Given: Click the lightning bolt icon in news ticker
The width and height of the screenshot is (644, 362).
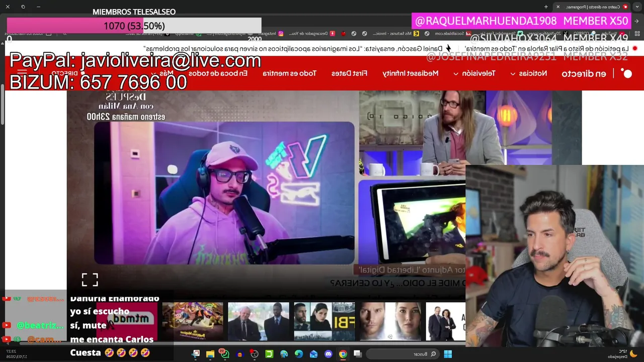Looking at the screenshot, I should pyautogui.click(x=448, y=49).
